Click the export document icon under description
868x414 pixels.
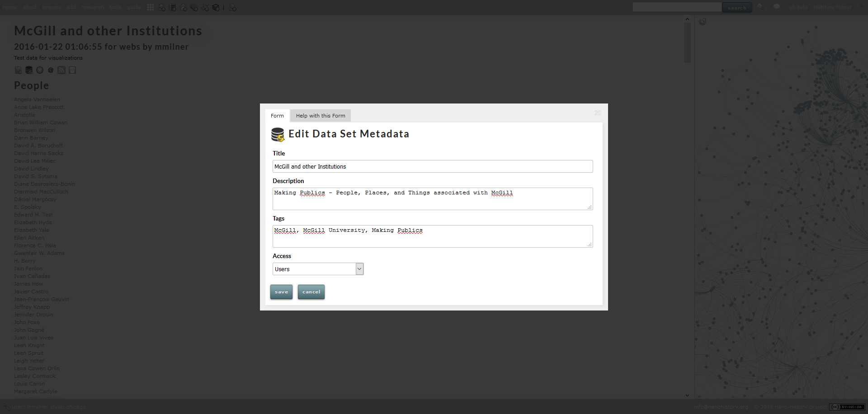(x=18, y=70)
